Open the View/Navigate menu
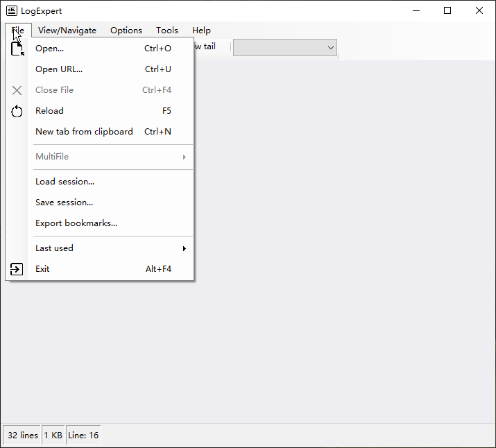The width and height of the screenshot is (496, 448). point(67,31)
